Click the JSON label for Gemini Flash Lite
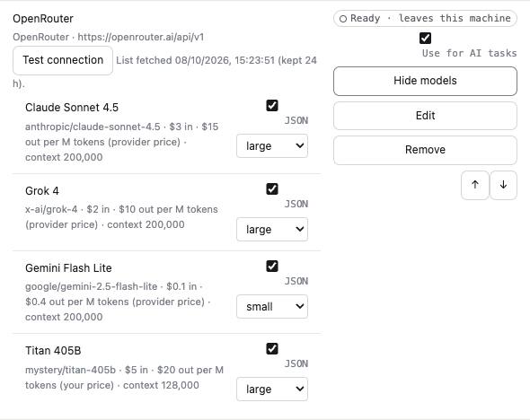This screenshot has width=530, height=420. click(296, 281)
